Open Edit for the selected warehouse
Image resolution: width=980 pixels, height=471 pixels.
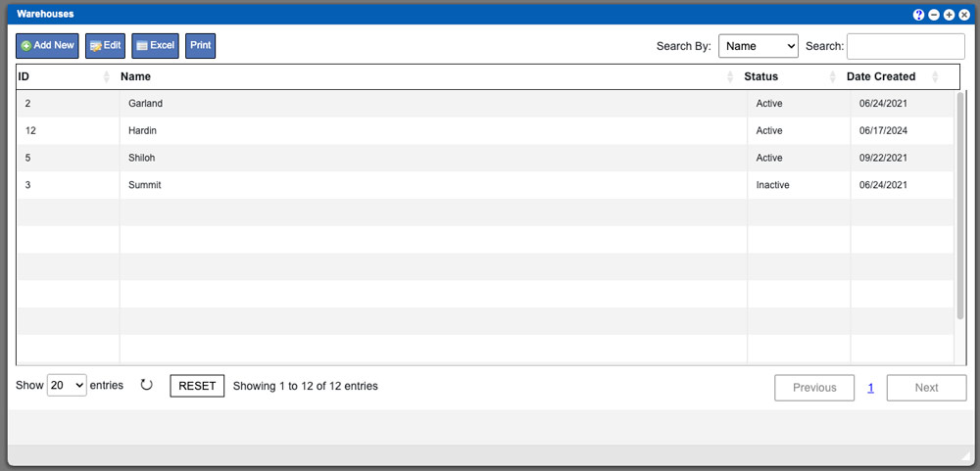click(x=105, y=46)
